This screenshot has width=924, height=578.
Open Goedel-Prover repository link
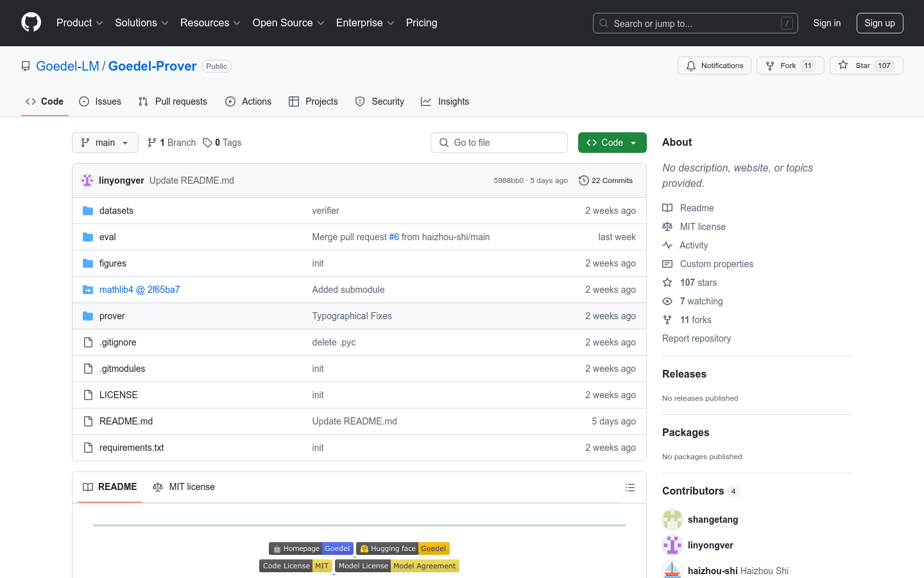(x=153, y=66)
